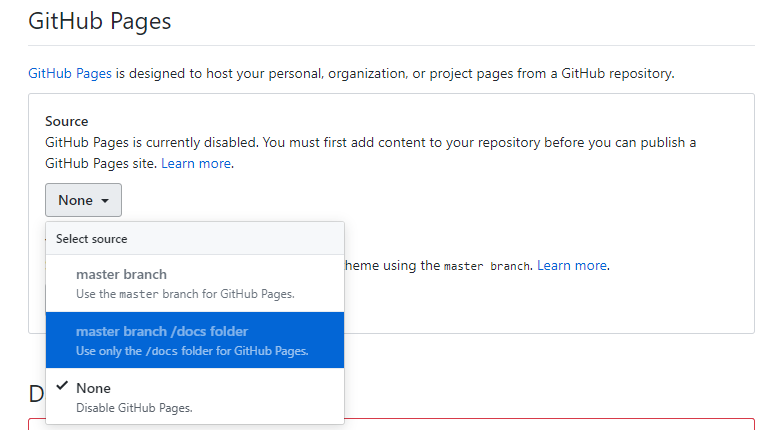Click 'Disable GitHub Pages.' description text

pos(134,408)
